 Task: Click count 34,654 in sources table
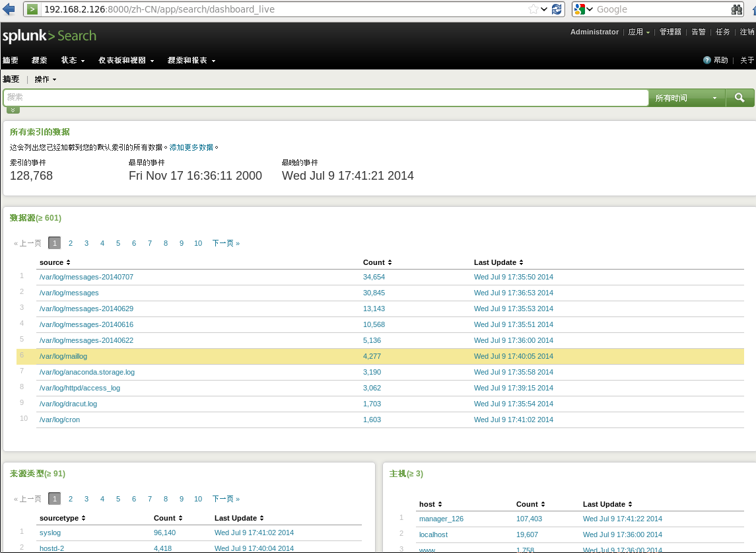374,277
